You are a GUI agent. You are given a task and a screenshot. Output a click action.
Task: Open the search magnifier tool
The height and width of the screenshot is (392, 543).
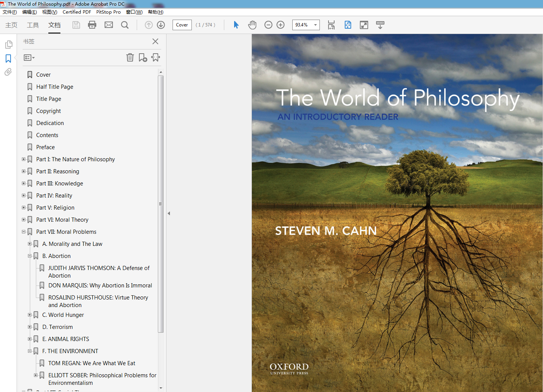(125, 25)
